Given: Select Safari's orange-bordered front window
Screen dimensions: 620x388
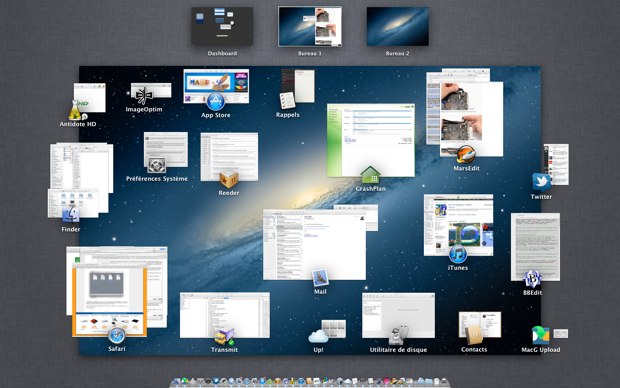Looking at the screenshot, I should tap(110, 301).
